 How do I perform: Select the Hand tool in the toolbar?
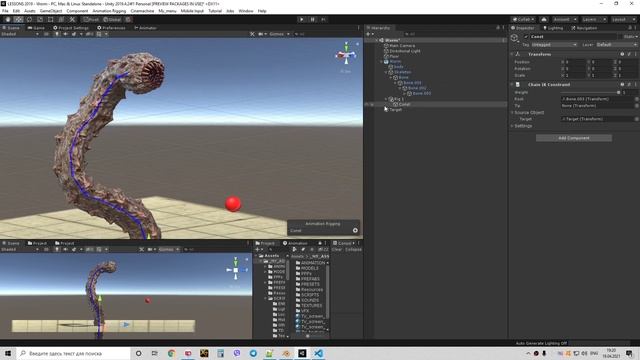pos(8,20)
